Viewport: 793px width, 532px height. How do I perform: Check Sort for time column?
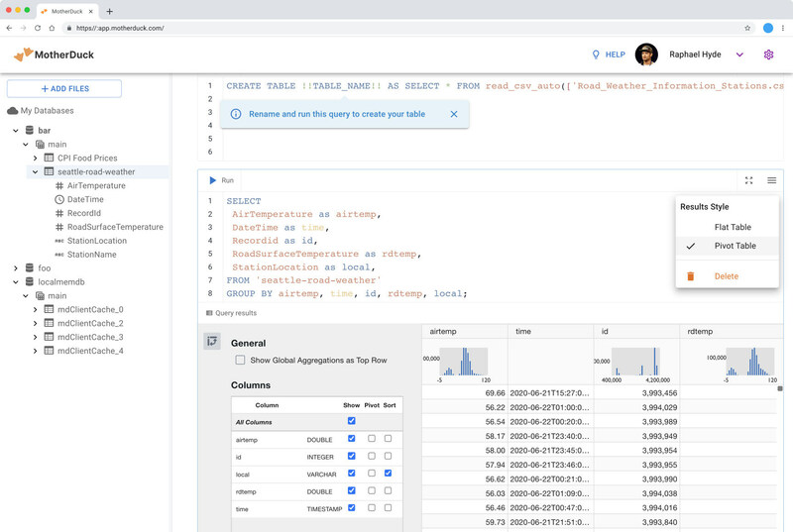(x=388, y=508)
